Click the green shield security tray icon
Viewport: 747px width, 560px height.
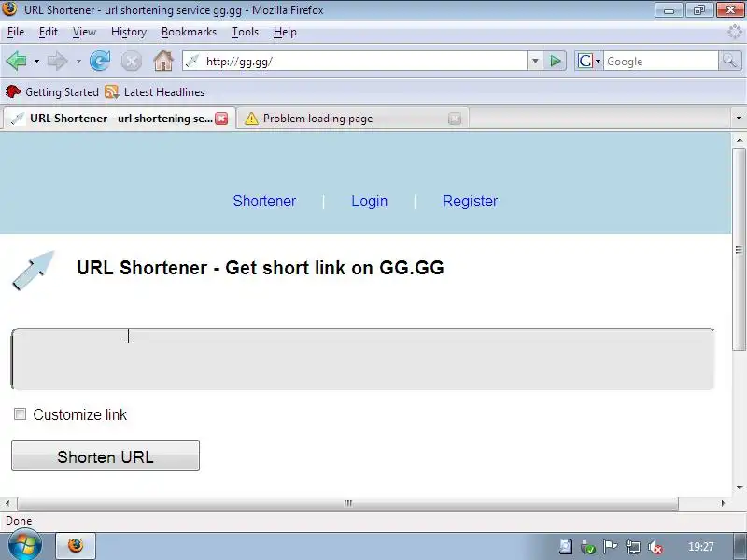click(588, 548)
